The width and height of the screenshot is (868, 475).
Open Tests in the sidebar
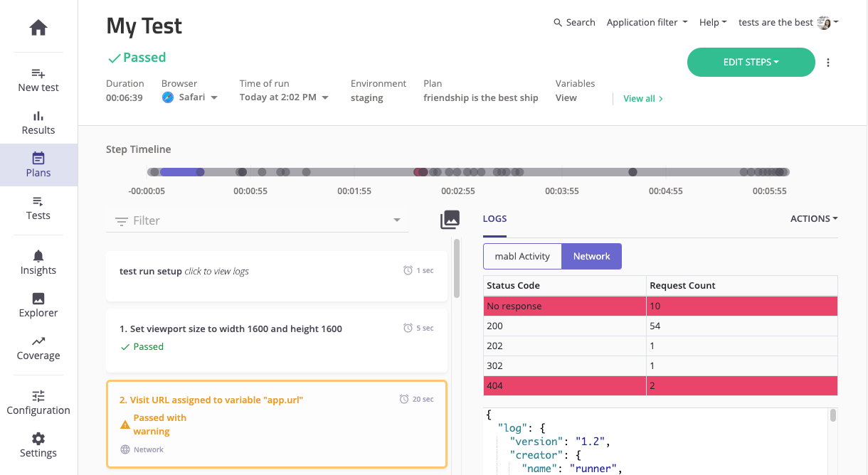(x=38, y=208)
